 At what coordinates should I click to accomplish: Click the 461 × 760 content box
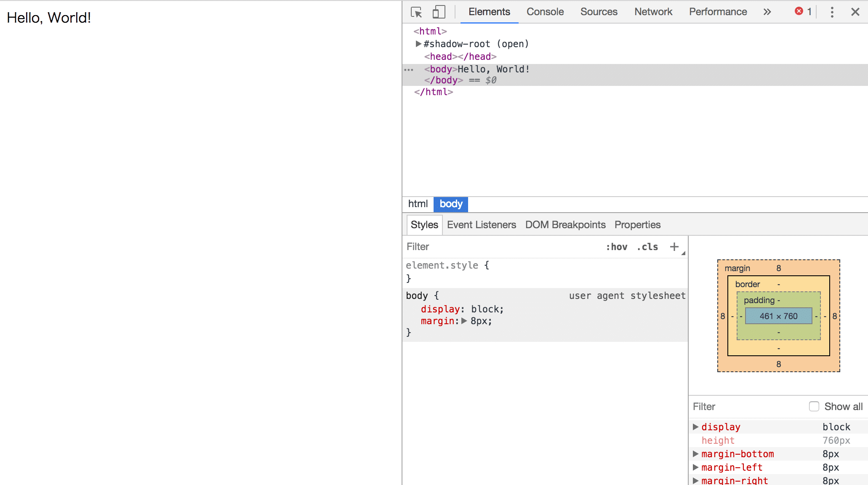[778, 316]
